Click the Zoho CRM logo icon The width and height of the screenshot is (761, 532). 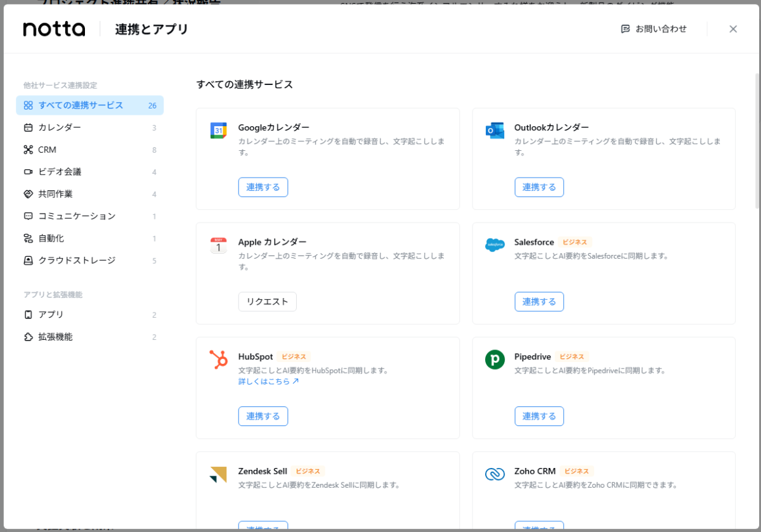click(x=494, y=474)
